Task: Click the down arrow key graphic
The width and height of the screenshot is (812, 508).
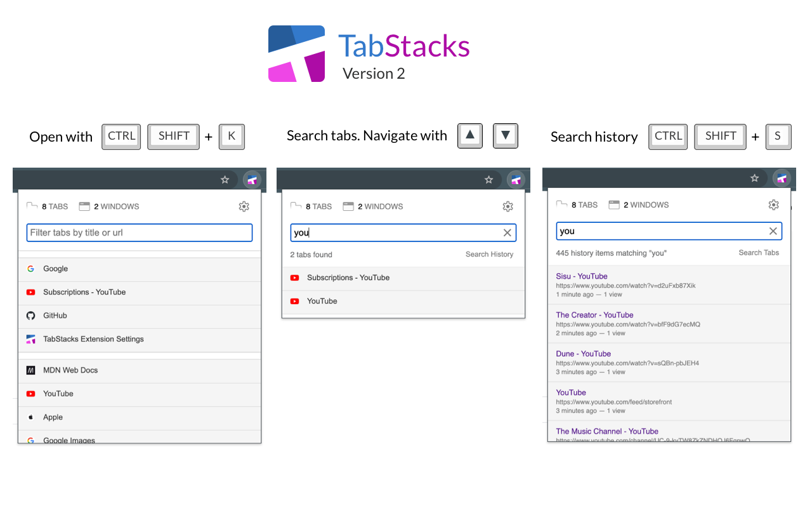Action: coord(506,135)
